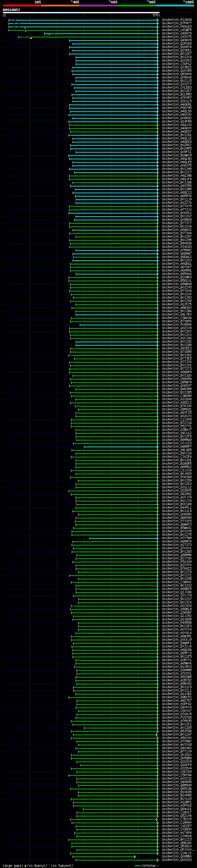
Task: Pick the green ~80% color legend segment
Action: [137, 6]
